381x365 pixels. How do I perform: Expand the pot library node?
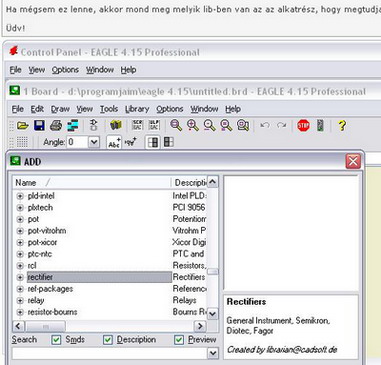coord(20,219)
